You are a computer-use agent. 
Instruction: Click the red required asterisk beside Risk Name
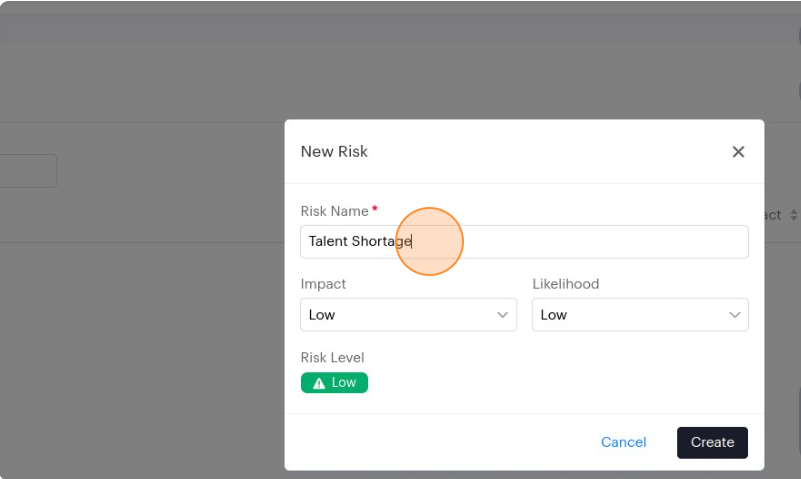click(x=375, y=210)
